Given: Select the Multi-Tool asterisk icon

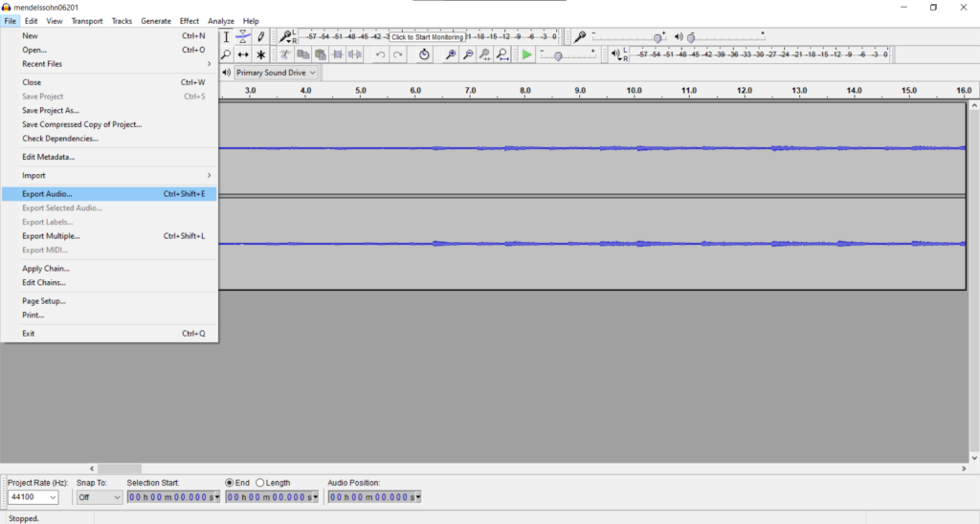Looking at the screenshot, I should pyautogui.click(x=260, y=55).
